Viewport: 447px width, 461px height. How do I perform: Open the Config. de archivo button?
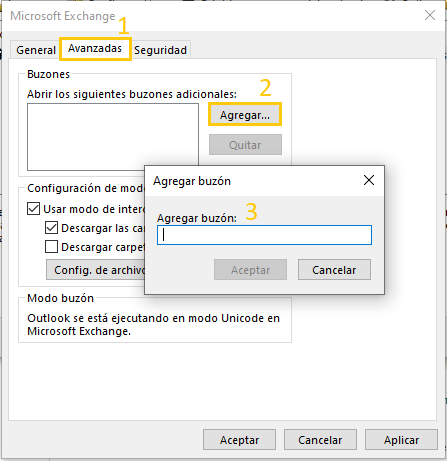click(x=95, y=270)
